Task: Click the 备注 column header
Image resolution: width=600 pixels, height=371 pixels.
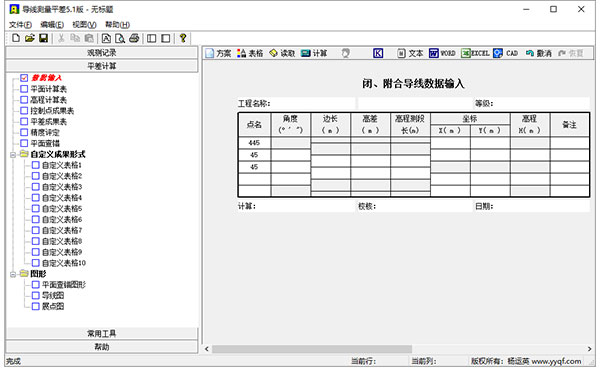Action: coord(570,125)
